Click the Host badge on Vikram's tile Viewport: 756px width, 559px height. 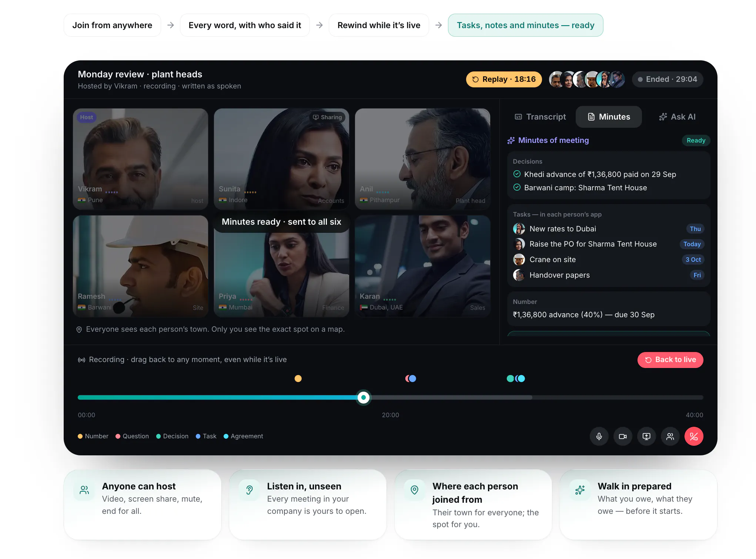coord(86,117)
